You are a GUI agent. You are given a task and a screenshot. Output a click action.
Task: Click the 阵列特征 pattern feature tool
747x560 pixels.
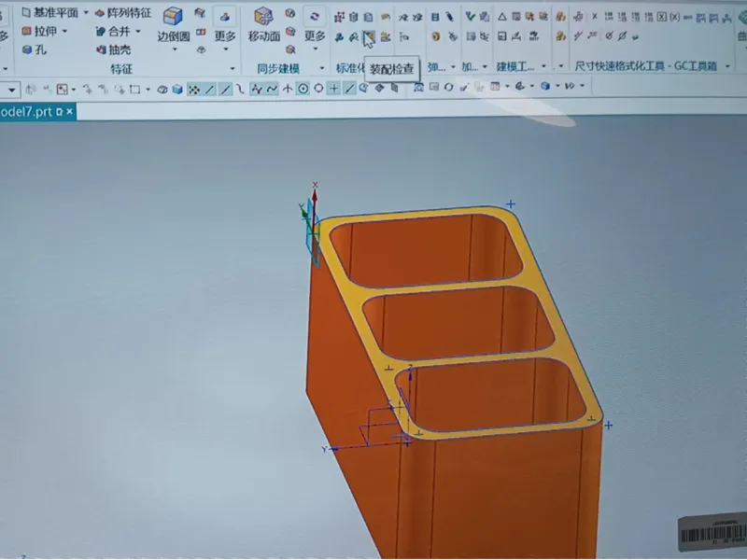coord(123,13)
